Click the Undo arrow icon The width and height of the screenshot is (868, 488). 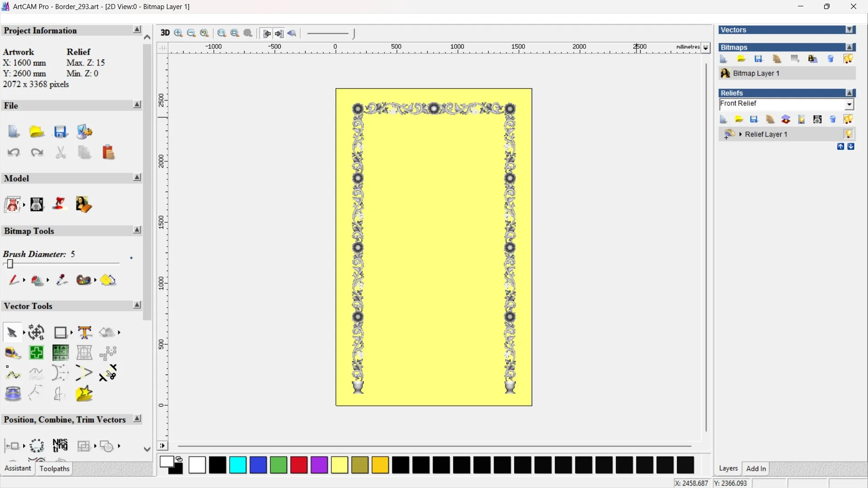point(14,153)
